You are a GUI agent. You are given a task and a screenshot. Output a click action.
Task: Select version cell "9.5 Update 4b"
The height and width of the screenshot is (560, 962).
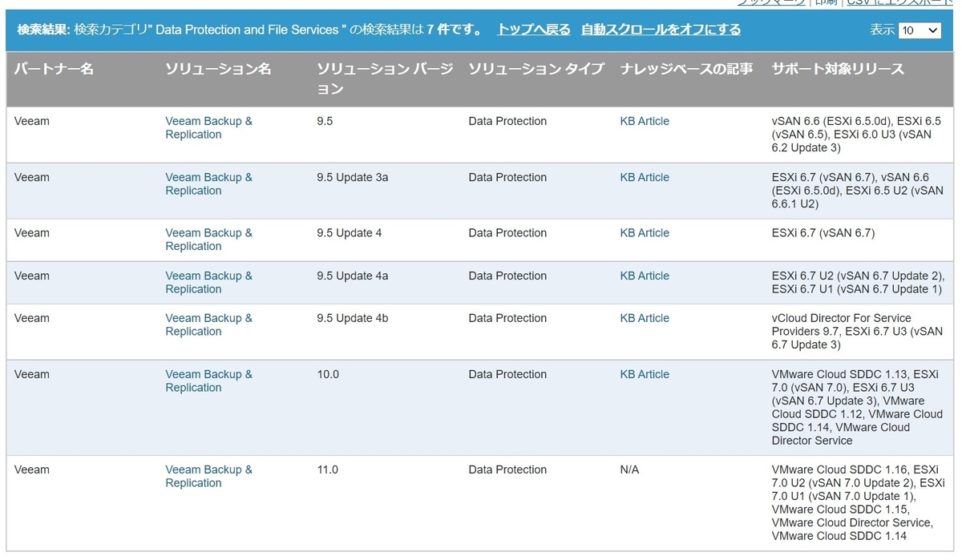pyautogui.click(x=353, y=318)
